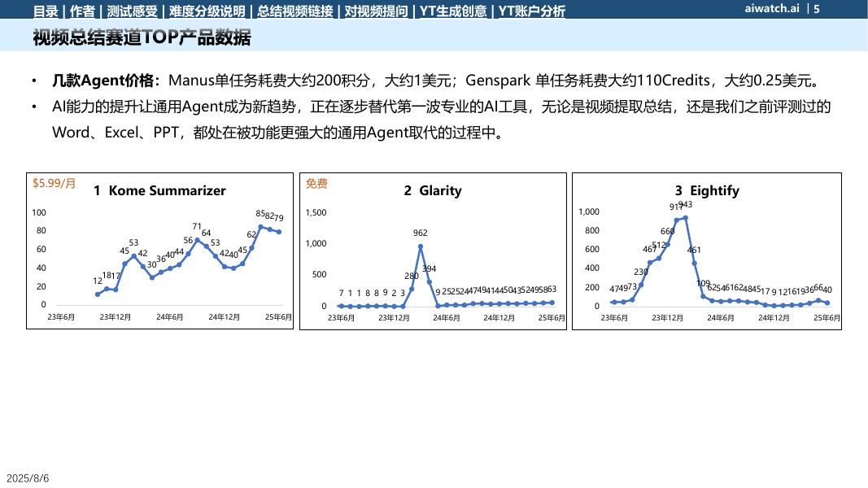Click the 85 data label in Kome chart
The image size is (868, 488).
pos(260,214)
